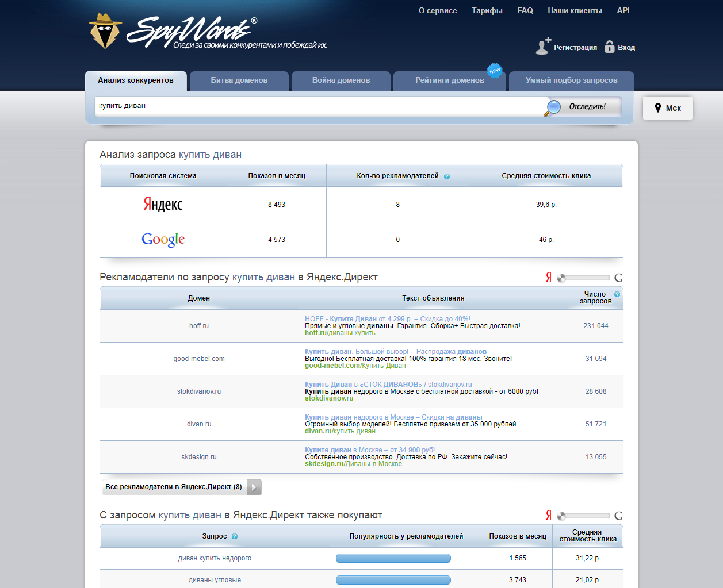Viewport: 723px width, 588px height.
Task: Click the magnifying glass search icon
Action: click(553, 107)
